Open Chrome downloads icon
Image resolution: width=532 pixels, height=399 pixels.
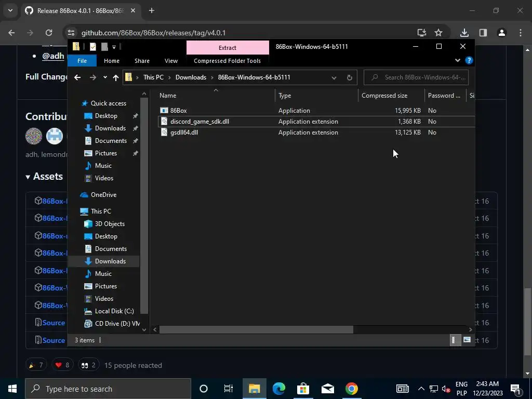pyautogui.click(x=464, y=33)
